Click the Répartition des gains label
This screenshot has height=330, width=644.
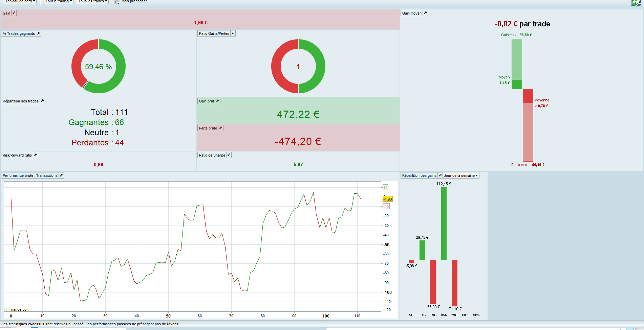tap(419, 175)
